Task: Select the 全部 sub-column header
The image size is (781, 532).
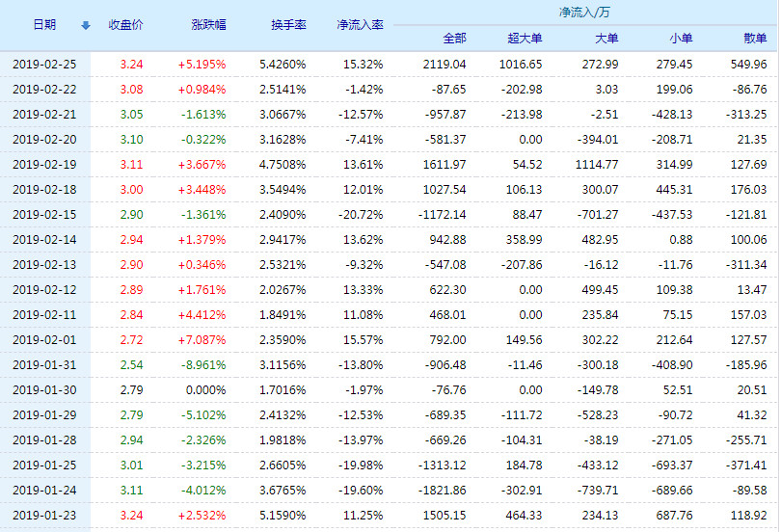Action: (454, 39)
